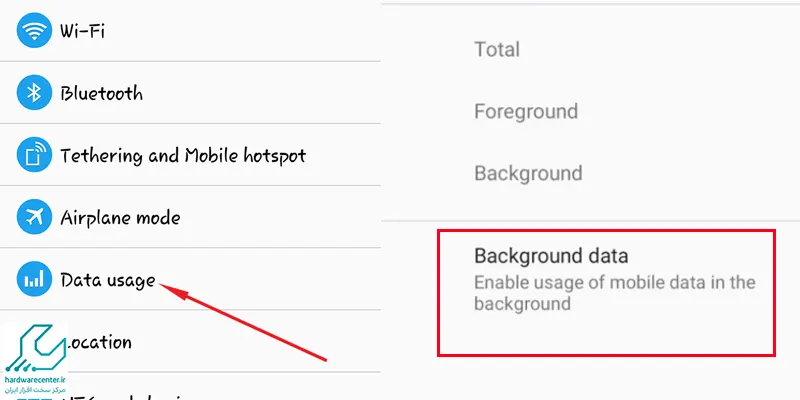This screenshot has height=400, width=800.
Task: Tap the Tethering and Mobile hotspot icon
Action: [x=34, y=155]
